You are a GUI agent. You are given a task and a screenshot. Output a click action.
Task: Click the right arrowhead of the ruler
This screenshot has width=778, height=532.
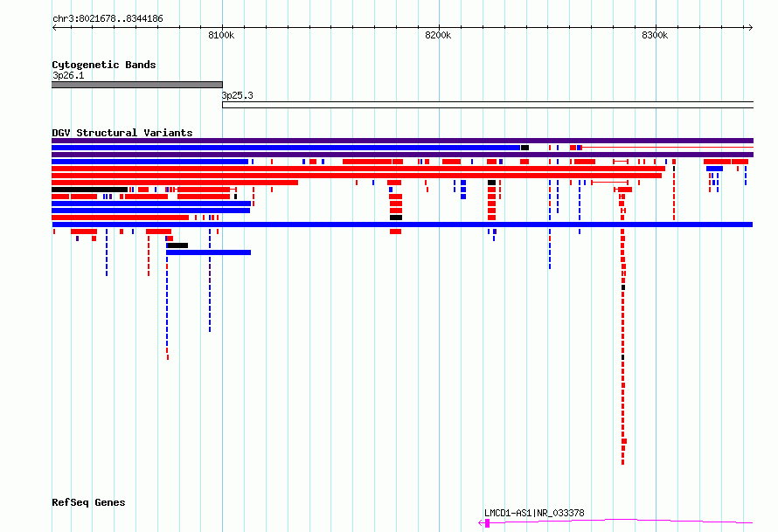(x=751, y=27)
